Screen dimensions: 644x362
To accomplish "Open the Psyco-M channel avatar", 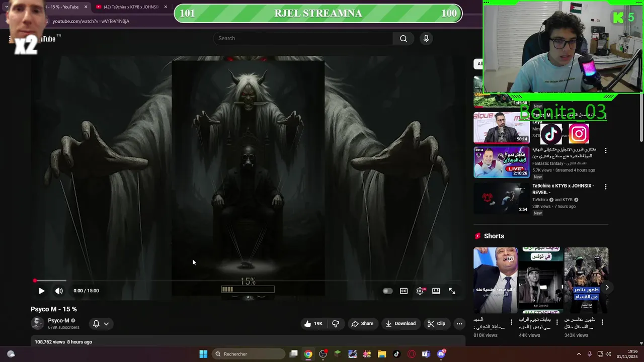I will [x=38, y=323].
